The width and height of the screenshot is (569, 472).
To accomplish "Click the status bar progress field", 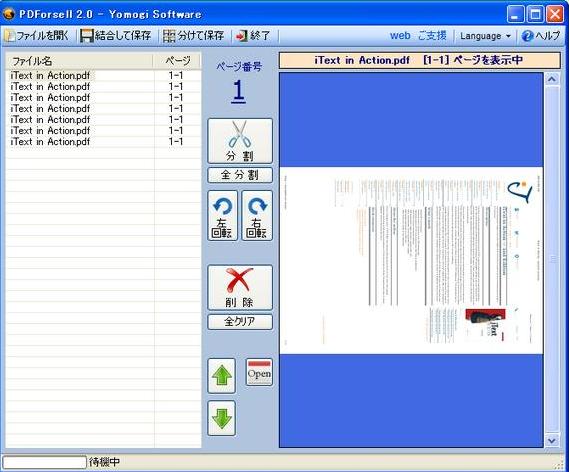I will [x=44, y=462].
